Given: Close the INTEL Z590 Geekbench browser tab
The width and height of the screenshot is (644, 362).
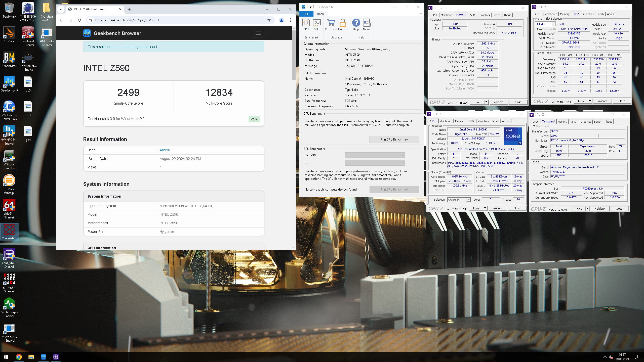Looking at the screenshot, I should click(x=120, y=9).
